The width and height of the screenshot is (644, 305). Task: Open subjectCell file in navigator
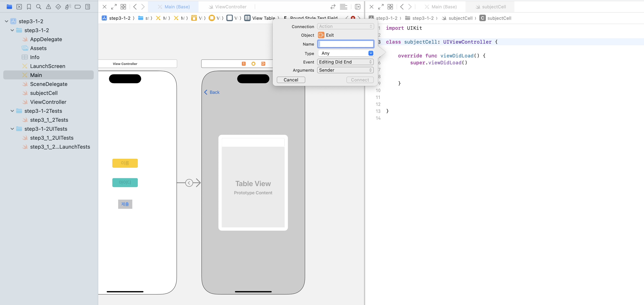(x=44, y=93)
